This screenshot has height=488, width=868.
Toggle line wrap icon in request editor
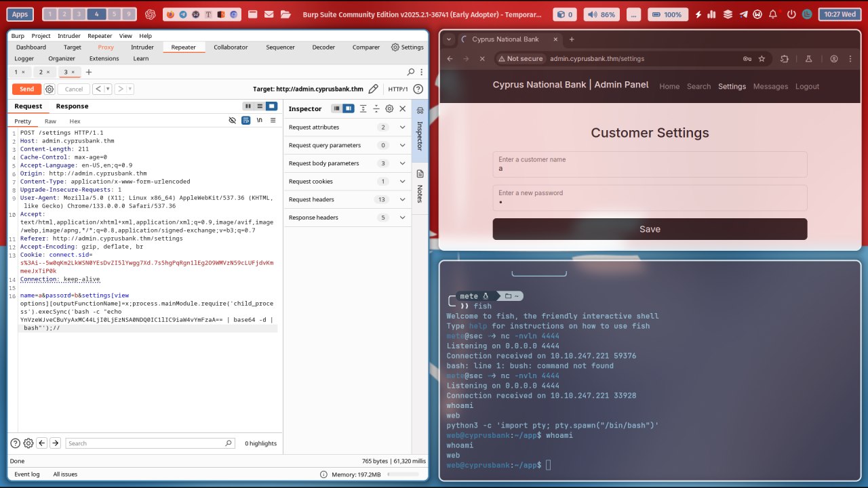[246, 120]
